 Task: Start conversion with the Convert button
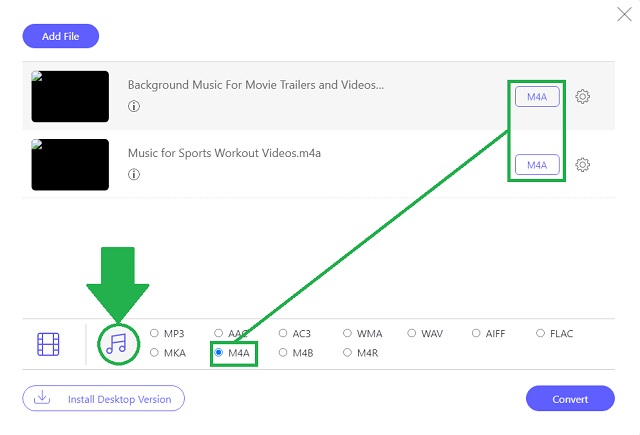570,399
